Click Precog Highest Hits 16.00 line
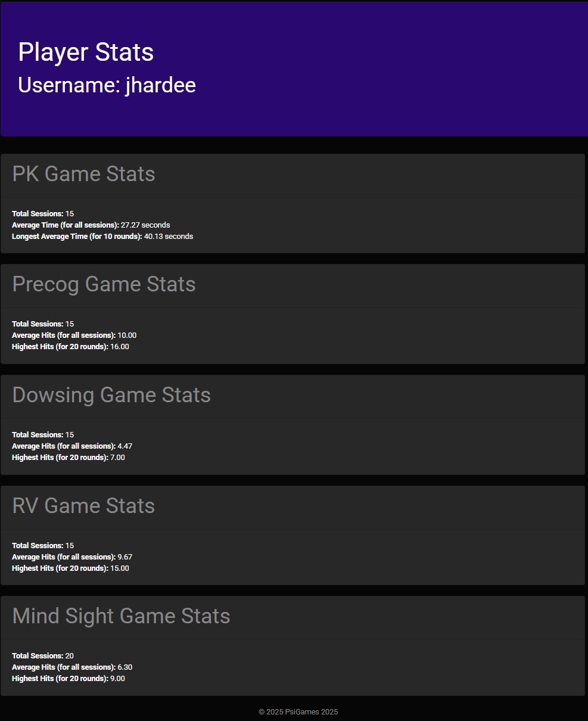588x721 pixels. pos(70,347)
